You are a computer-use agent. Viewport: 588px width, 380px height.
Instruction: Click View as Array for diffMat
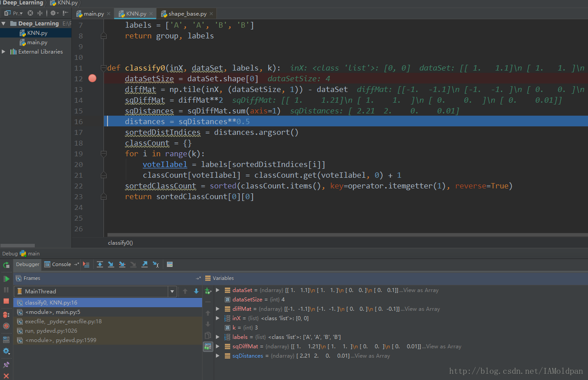click(422, 309)
